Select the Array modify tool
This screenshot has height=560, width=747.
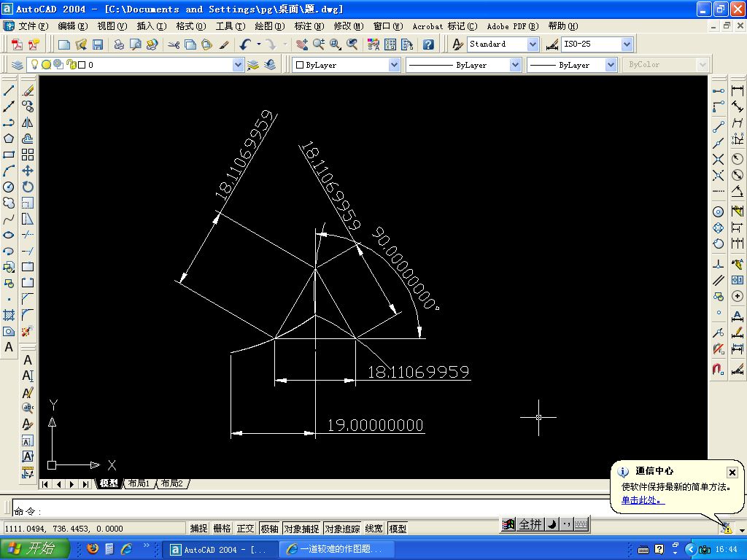[28, 155]
